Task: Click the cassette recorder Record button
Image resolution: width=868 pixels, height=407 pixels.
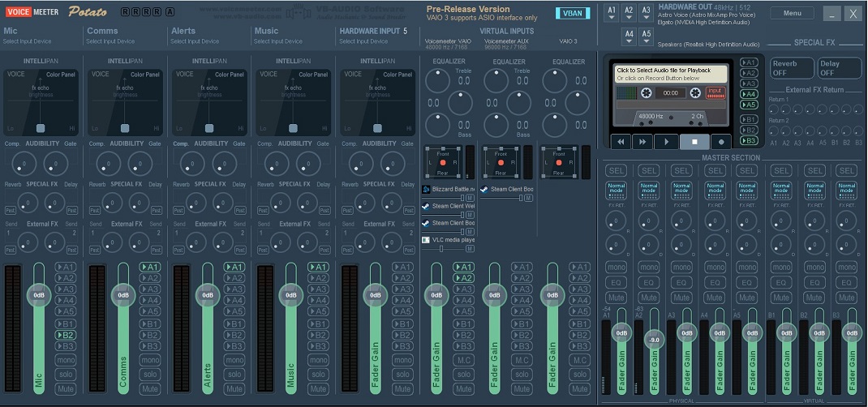Action: 720,141
